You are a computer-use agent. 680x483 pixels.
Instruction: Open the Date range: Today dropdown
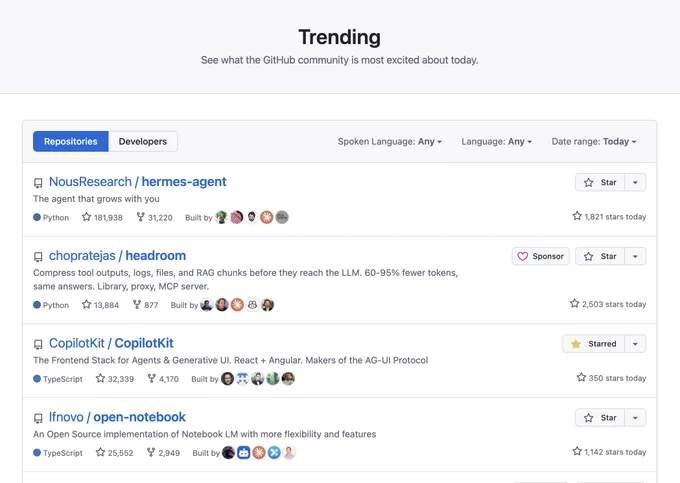(x=594, y=141)
